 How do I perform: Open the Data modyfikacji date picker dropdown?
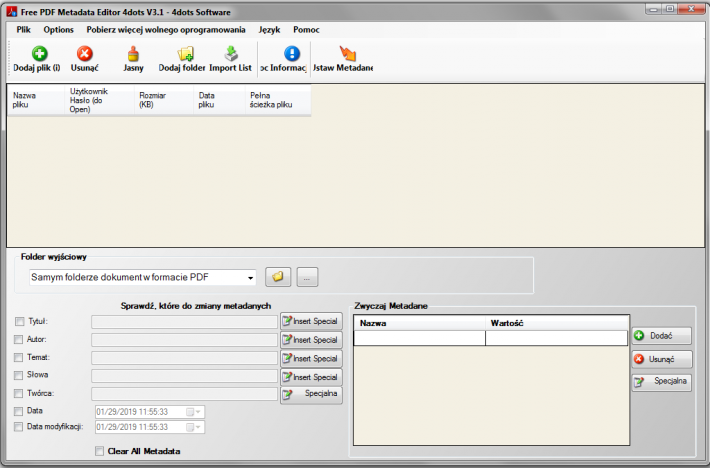[x=194, y=427]
